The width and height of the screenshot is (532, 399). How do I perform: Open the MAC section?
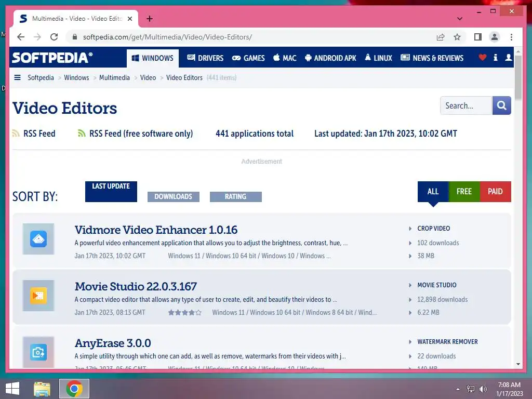(x=285, y=58)
